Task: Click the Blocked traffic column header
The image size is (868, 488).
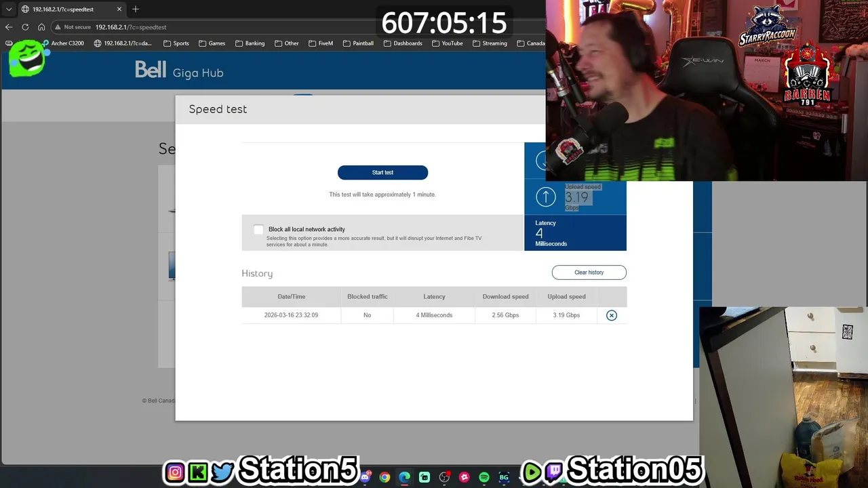Action: point(368,297)
